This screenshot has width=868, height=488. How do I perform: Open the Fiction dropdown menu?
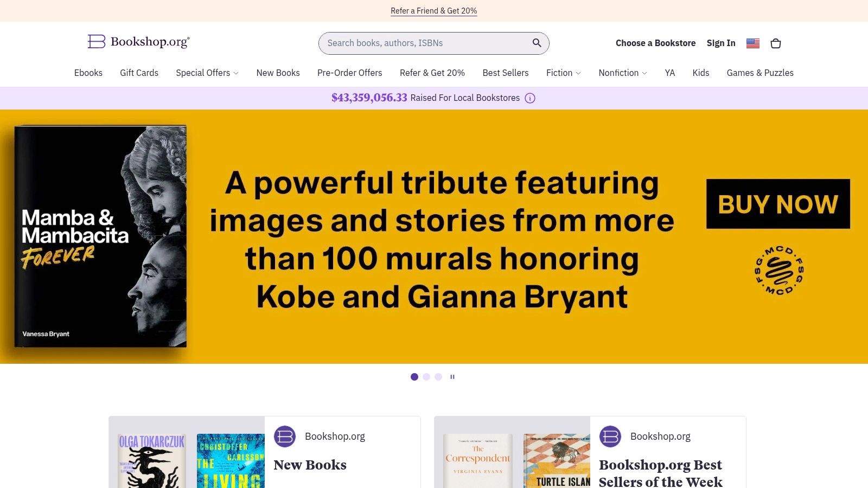click(x=563, y=73)
